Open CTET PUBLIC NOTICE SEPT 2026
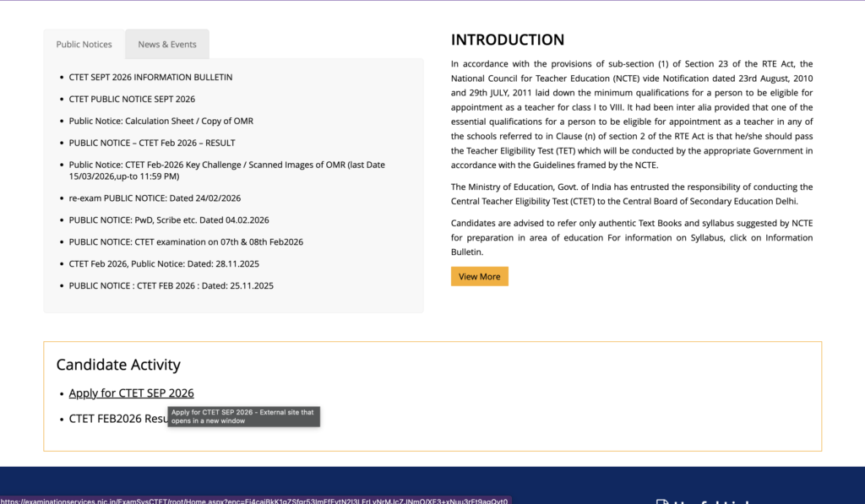 (132, 100)
